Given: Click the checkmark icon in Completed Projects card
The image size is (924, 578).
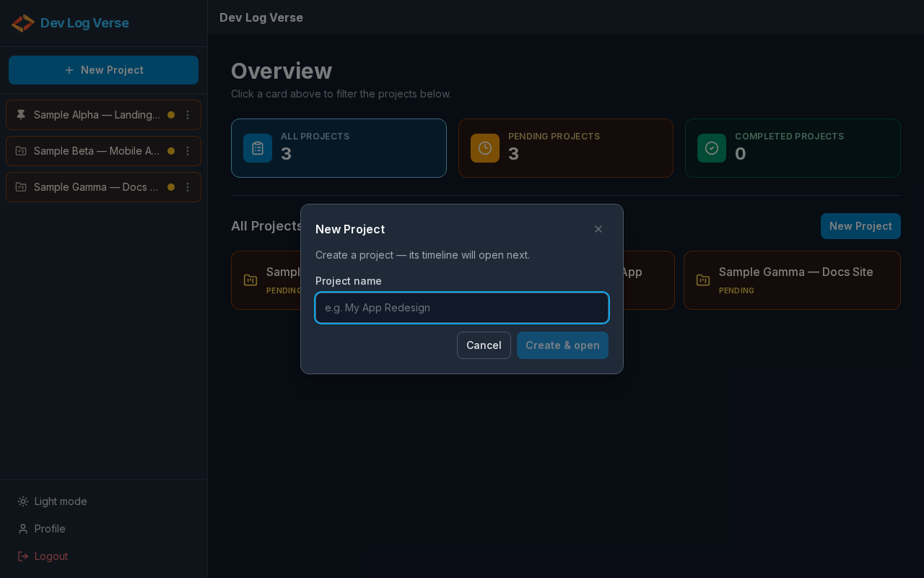Looking at the screenshot, I should pyautogui.click(x=712, y=148).
